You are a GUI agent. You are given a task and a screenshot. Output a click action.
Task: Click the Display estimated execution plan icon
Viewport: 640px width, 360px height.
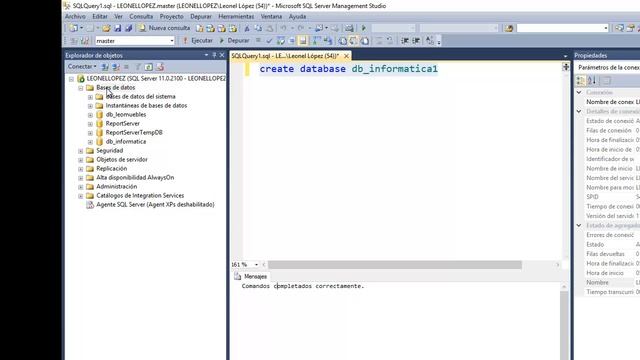pos(280,40)
